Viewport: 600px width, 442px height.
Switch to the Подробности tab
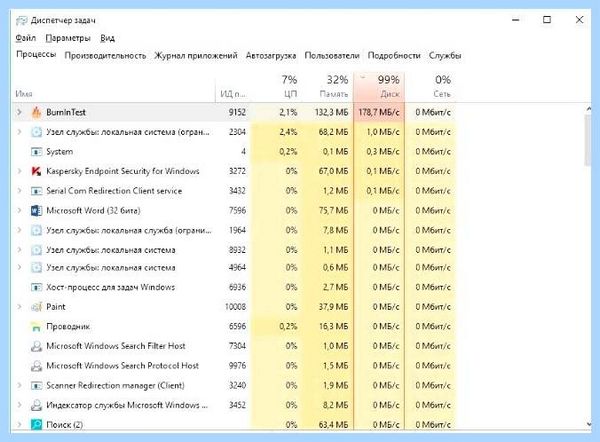click(394, 56)
